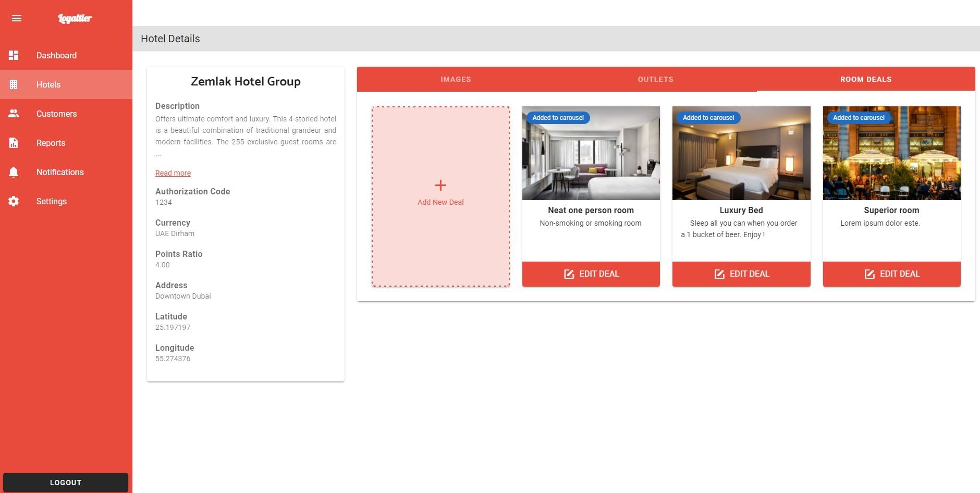Click edit pencil icon for Luxury Bed
Viewport: 980px width, 493px height.
pos(719,274)
